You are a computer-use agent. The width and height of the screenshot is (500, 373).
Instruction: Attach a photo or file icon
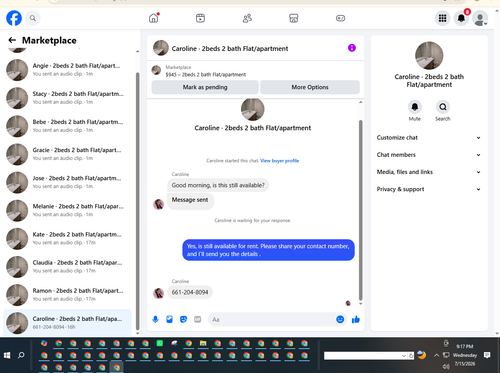pyautogui.click(x=169, y=320)
